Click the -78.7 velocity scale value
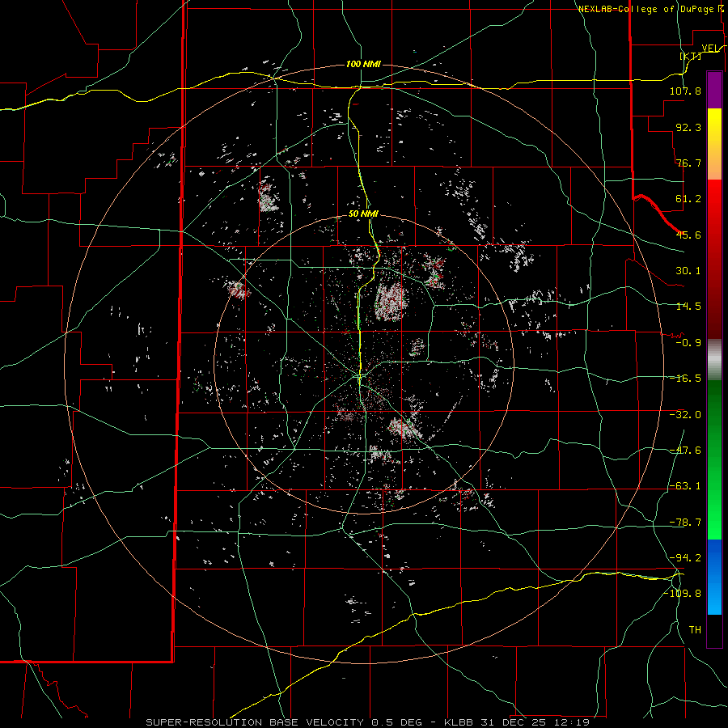728x728 pixels. tap(685, 523)
